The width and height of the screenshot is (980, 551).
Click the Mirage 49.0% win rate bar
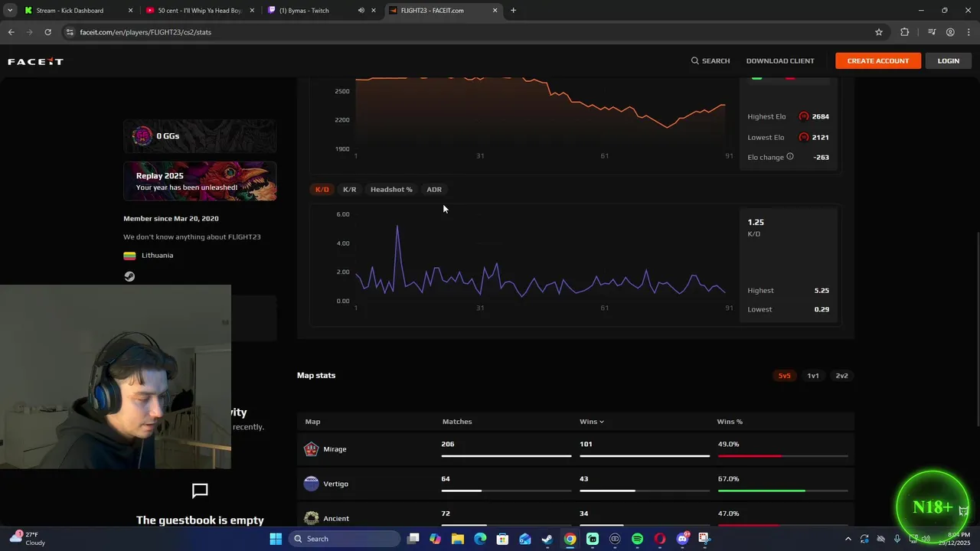tap(782, 456)
